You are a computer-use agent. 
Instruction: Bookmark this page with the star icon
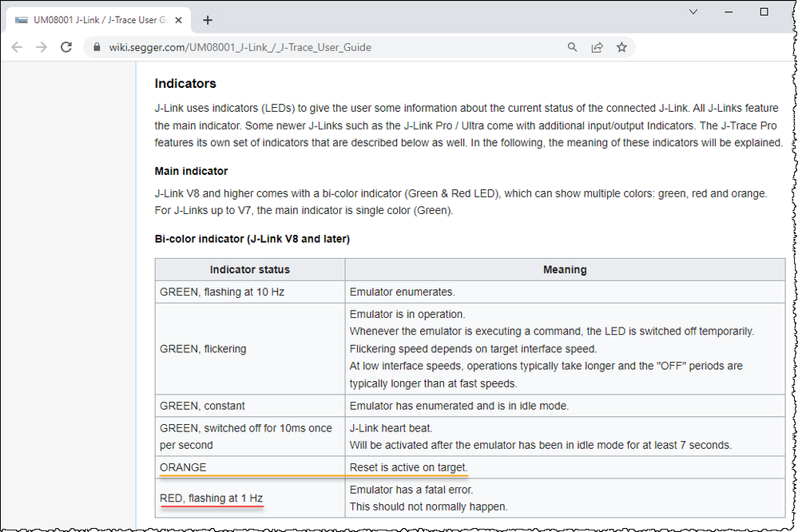pos(621,47)
